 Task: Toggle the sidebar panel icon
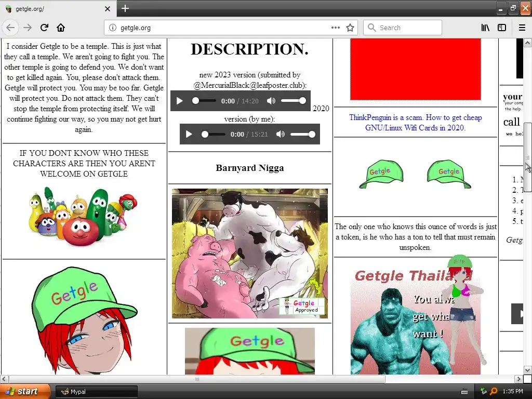pyautogui.click(x=502, y=28)
